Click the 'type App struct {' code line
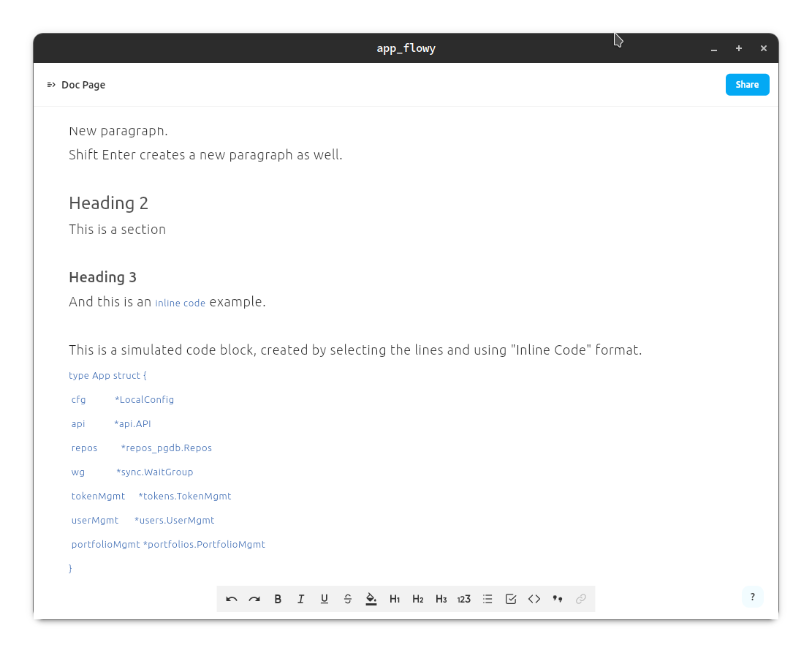Image resolution: width=812 pixels, height=653 pixels. tap(107, 376)
